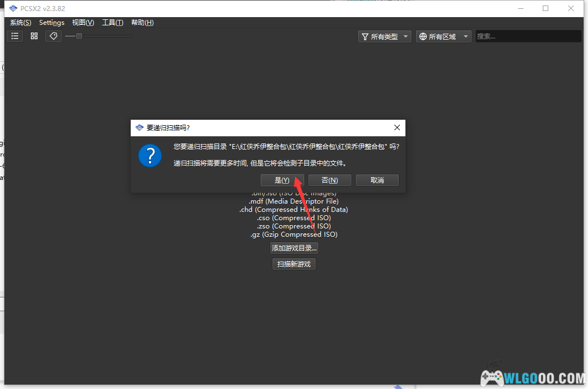Open the 帮助(H) menu
The image size is (588, 389).
pos(142,23)
